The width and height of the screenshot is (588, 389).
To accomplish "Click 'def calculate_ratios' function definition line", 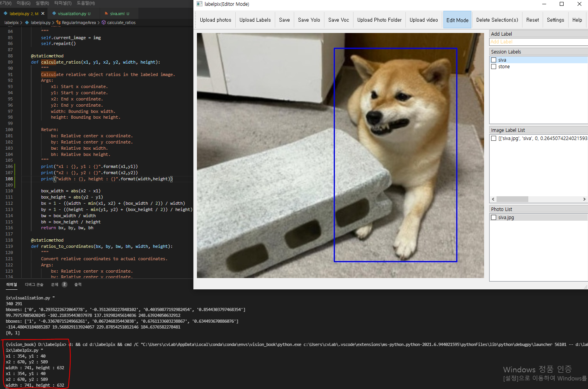I will pos(95,62).
